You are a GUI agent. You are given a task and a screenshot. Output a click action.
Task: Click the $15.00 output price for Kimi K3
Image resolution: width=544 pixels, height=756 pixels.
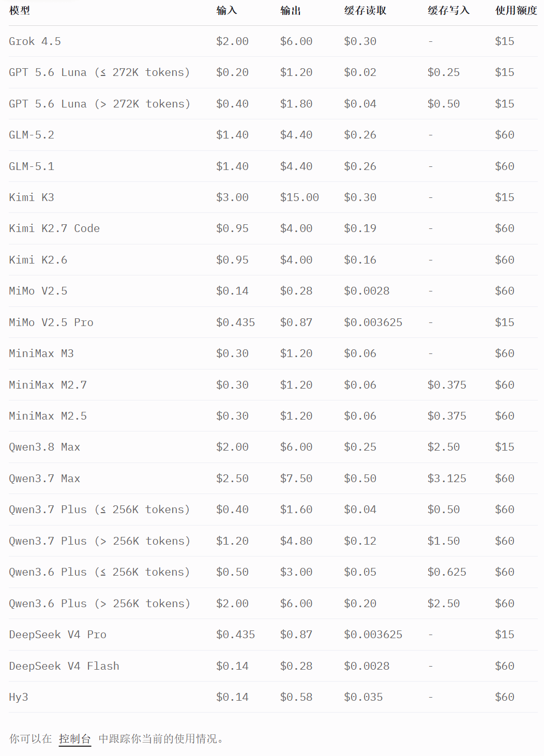point(299,197)
